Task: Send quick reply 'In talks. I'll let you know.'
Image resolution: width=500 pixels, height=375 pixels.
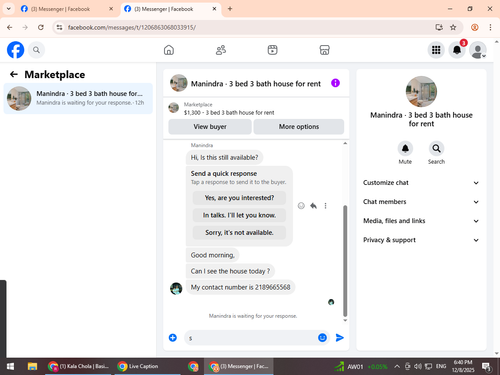Action: coord(239,215)
